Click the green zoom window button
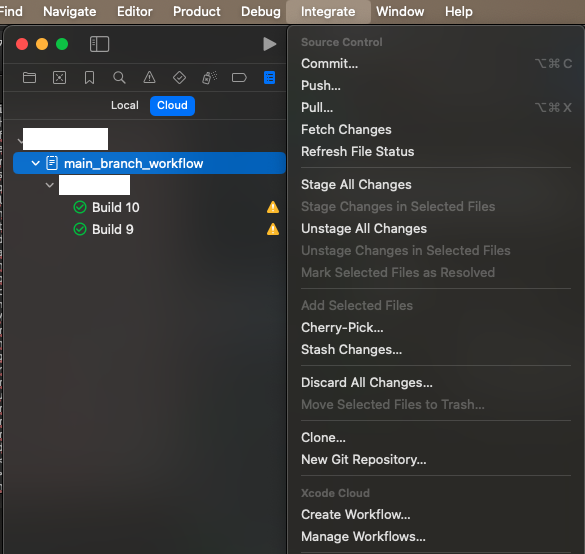 pos(62,44)
